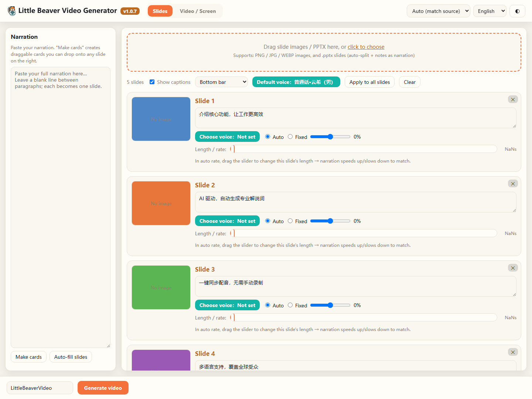Click the Slide 2 narration text box
Viewport: 532px width, 399px height.
click(x=356, y=202)
